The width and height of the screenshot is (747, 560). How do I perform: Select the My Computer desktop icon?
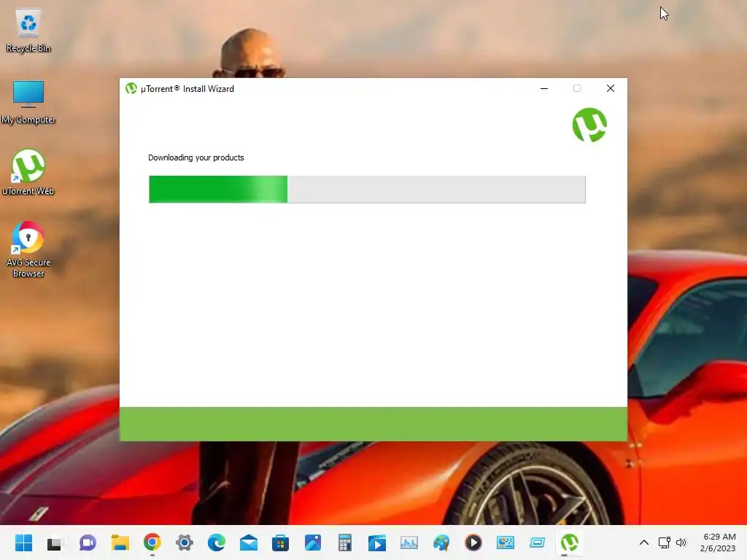28,102
